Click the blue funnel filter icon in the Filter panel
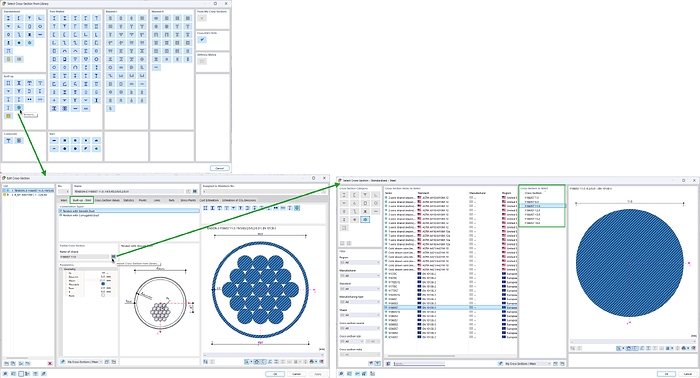Image resolution: width=700 pixels, height=378 pixels. 377,364
